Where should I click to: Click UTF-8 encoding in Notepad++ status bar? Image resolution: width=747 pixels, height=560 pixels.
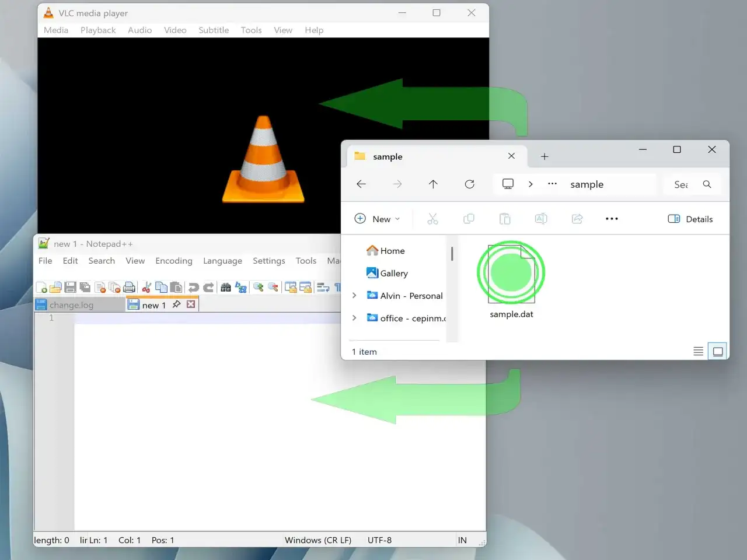(x=379, y=540)
